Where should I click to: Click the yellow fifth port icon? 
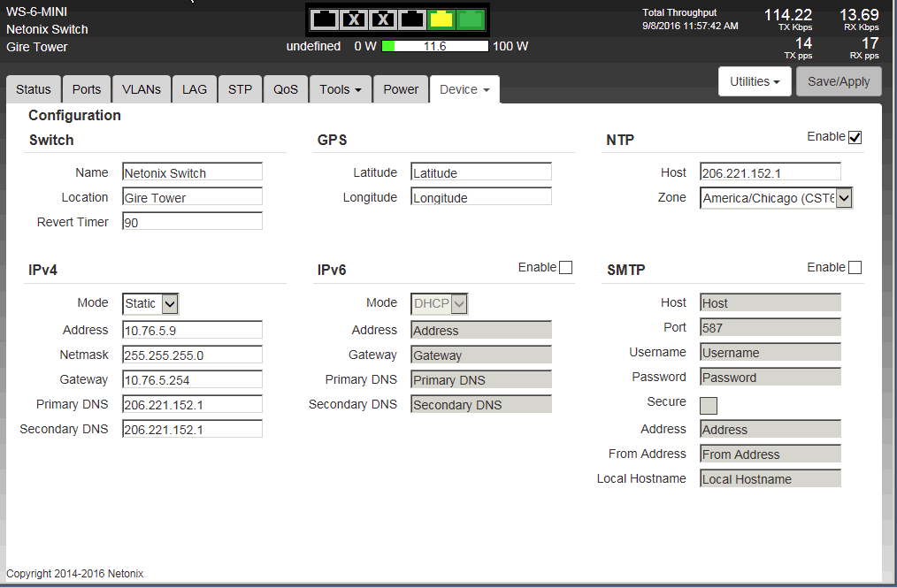[441, 19]
